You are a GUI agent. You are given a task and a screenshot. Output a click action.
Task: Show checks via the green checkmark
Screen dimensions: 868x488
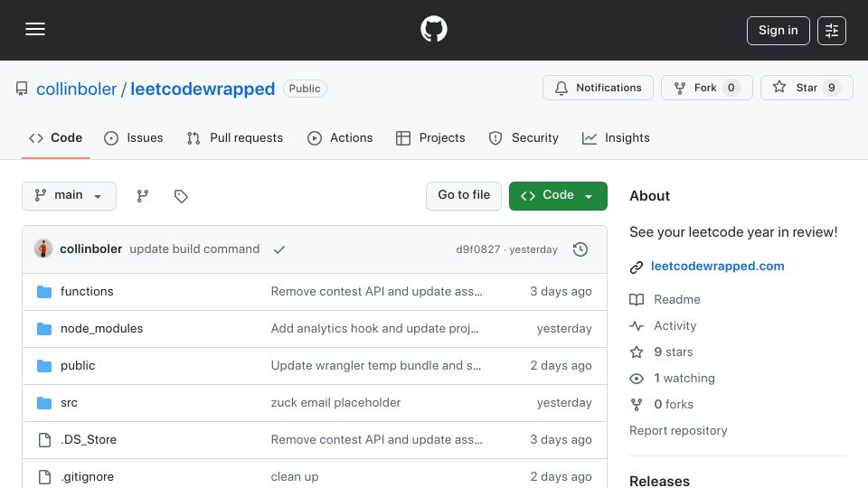click(279, 249)
